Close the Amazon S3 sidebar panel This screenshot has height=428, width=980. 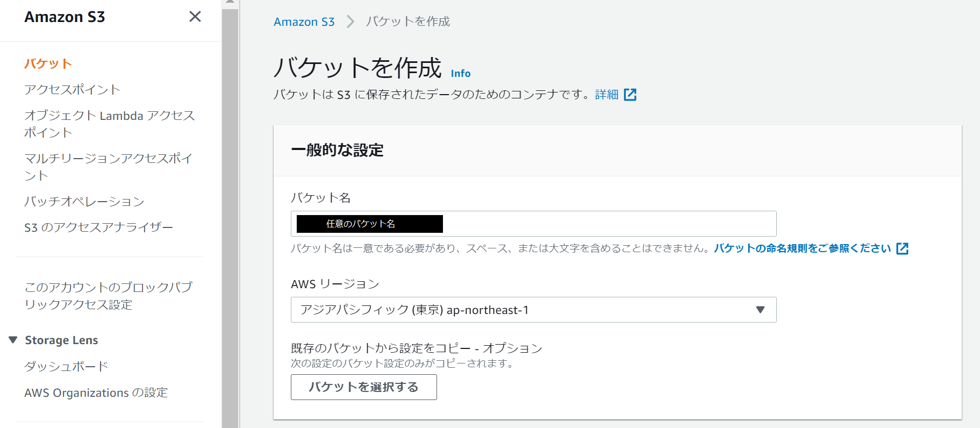(195, 17)
